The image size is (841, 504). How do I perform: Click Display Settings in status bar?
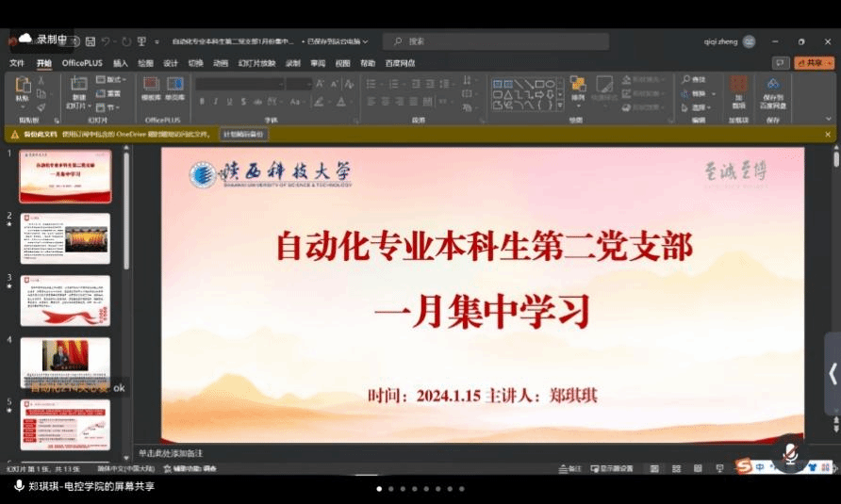point(612,468)
